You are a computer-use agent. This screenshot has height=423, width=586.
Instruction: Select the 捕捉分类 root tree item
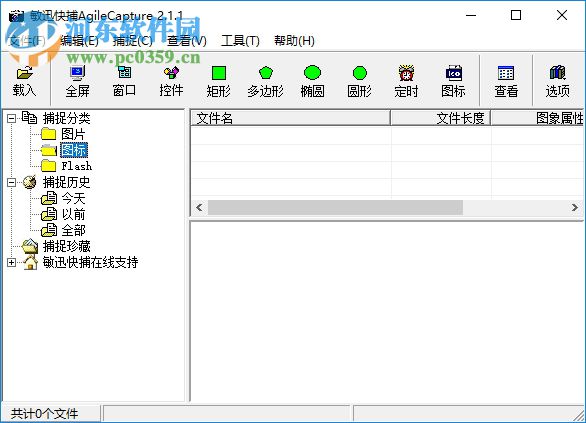67,118
